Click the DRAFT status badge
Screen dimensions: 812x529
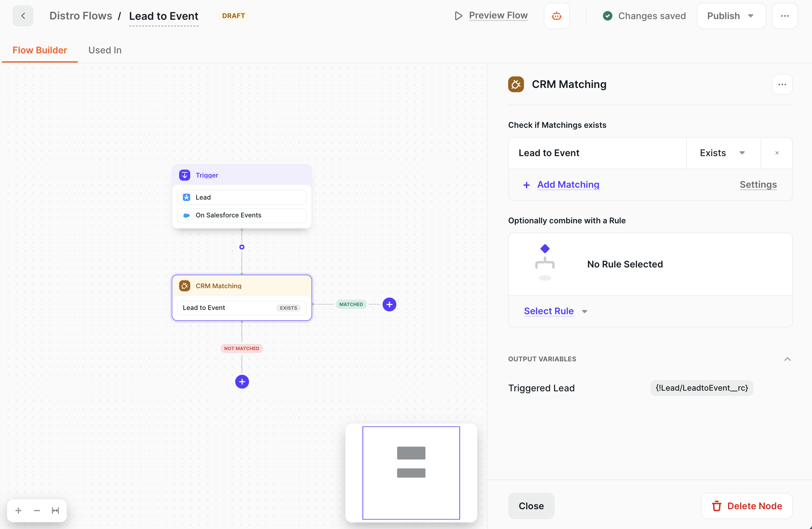(233, 16)
